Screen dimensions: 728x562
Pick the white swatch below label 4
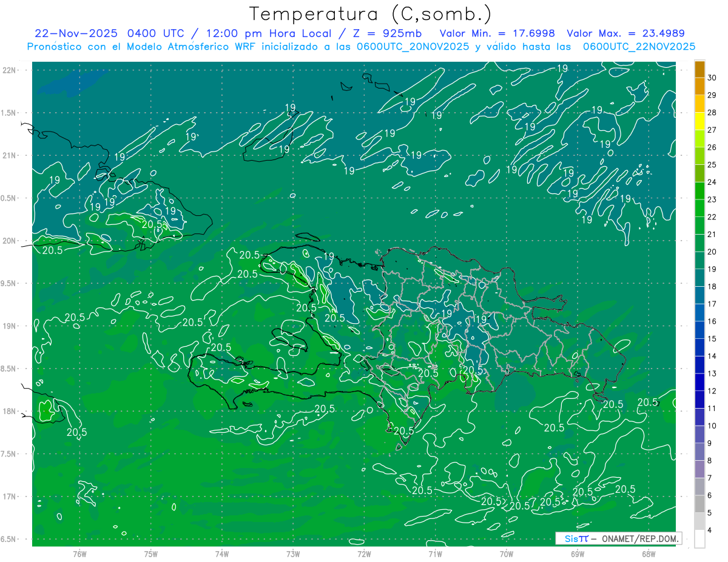coord(699,539)
